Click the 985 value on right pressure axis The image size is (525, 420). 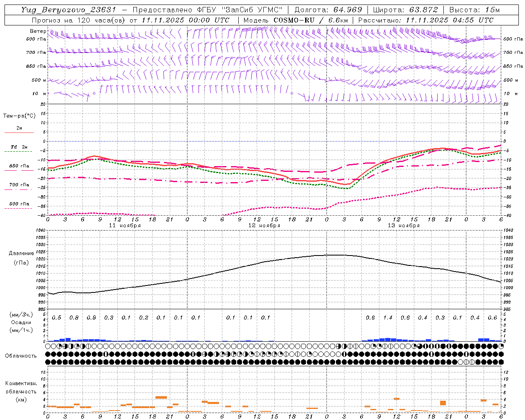pos(508,309)
